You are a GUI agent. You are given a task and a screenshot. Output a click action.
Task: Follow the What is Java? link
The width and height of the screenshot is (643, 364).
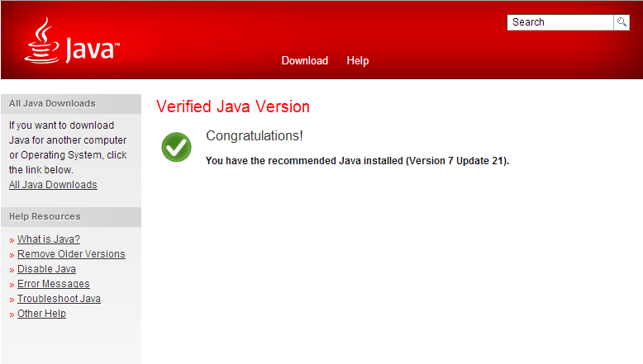coord(49,239)
